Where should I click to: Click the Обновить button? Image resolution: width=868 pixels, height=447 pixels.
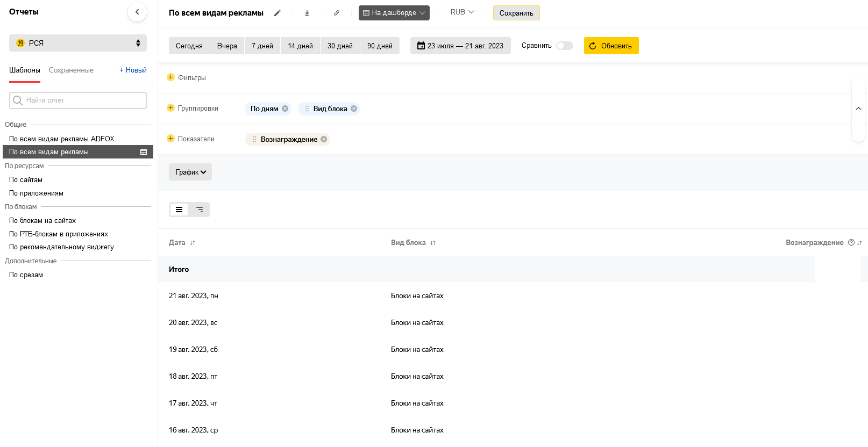611,46
